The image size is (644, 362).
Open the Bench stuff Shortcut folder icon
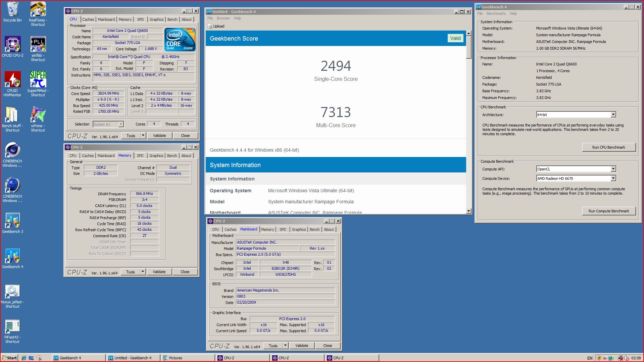coord(12,119)
